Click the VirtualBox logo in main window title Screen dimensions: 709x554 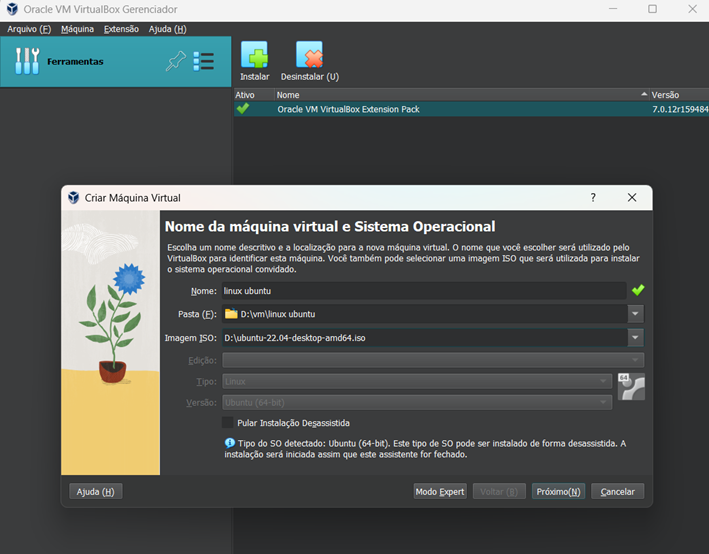(12, 9)
